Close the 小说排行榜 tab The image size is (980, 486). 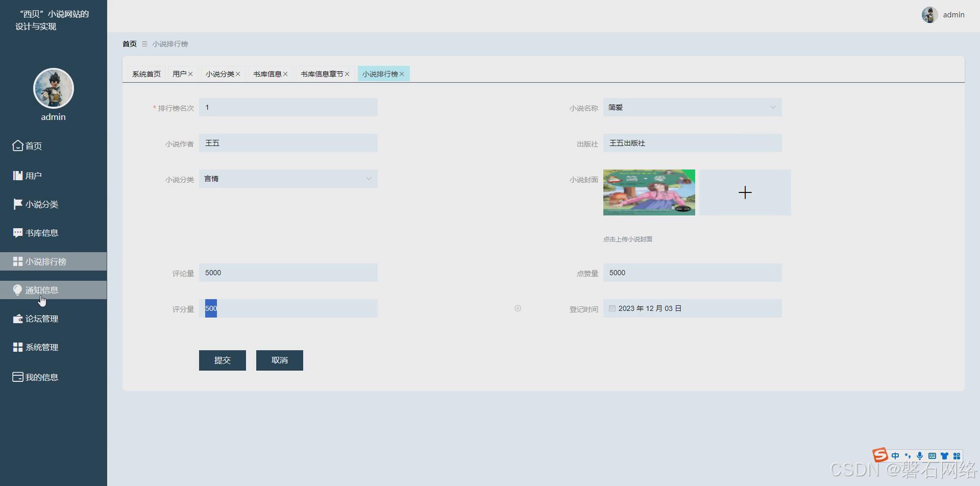click(x=402, y=74)
